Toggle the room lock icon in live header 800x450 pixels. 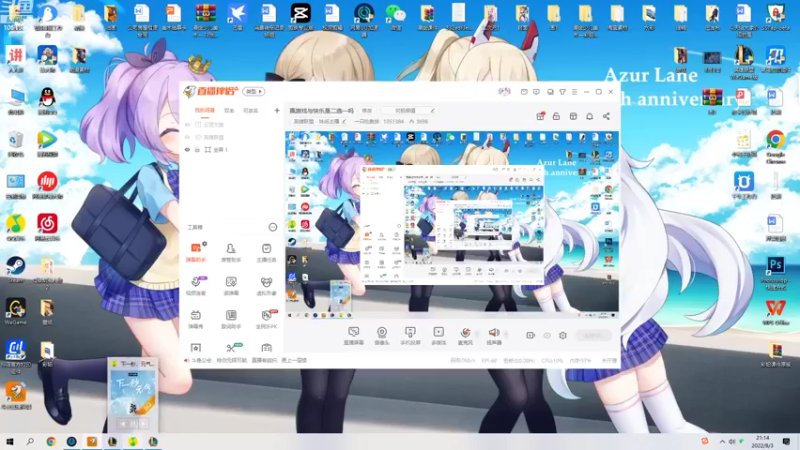pos(556,116)
